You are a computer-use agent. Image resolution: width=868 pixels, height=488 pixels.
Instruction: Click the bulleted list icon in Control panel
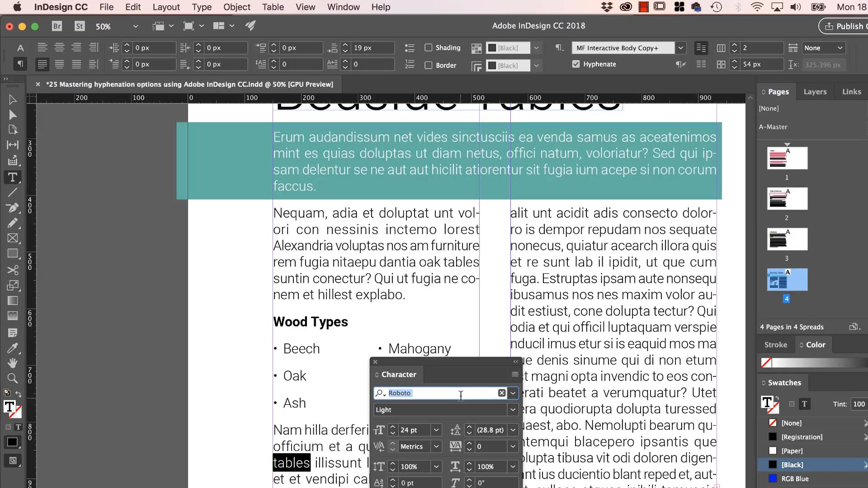410,48
